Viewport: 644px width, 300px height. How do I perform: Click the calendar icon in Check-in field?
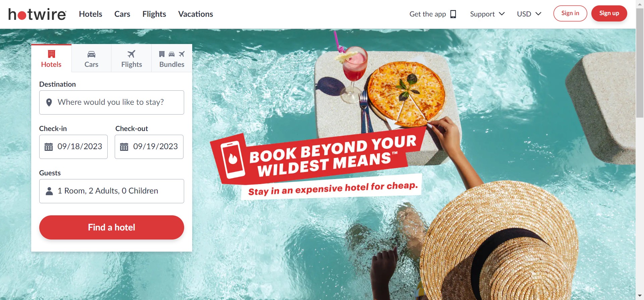(49, 147)
